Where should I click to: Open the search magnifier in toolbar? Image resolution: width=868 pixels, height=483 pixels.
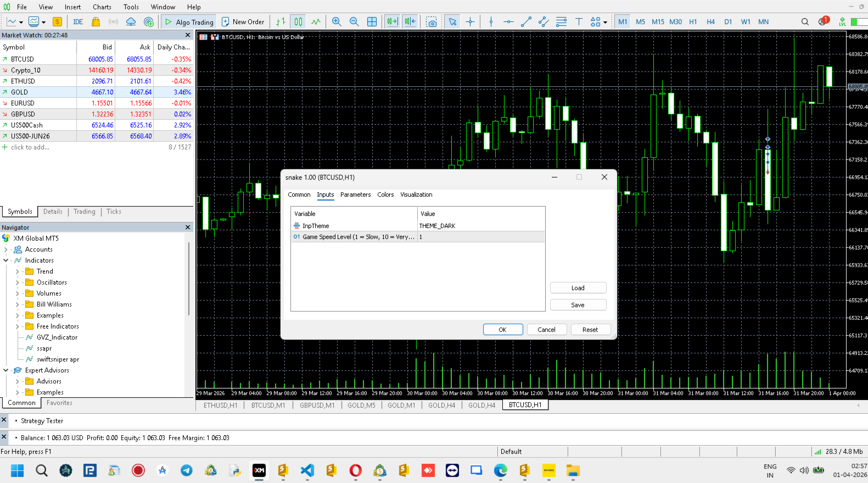point(805,22)
